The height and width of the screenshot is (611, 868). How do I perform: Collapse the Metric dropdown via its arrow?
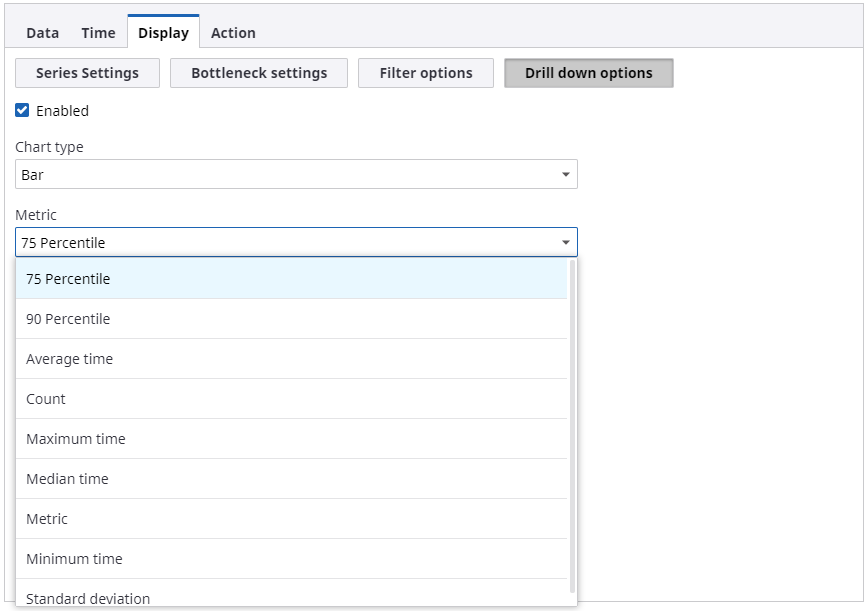point(566,243)
